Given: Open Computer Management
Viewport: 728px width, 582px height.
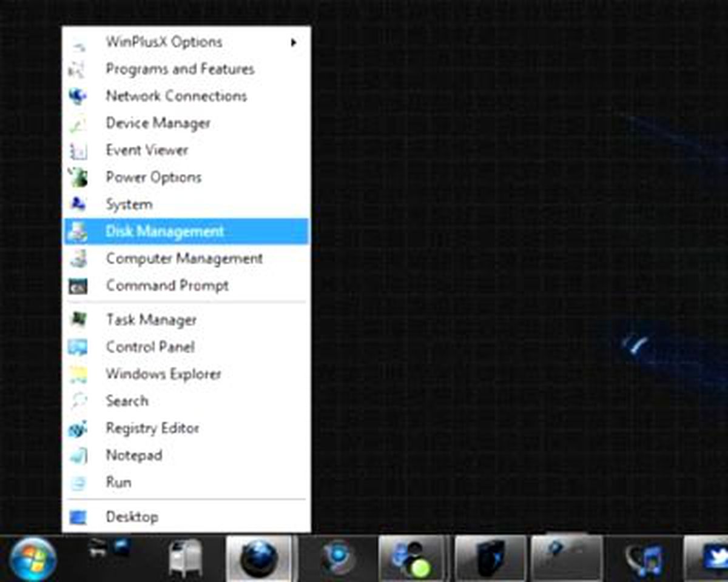Looking at the screenshot, I should pyautogui.click(x=186, y=258).
